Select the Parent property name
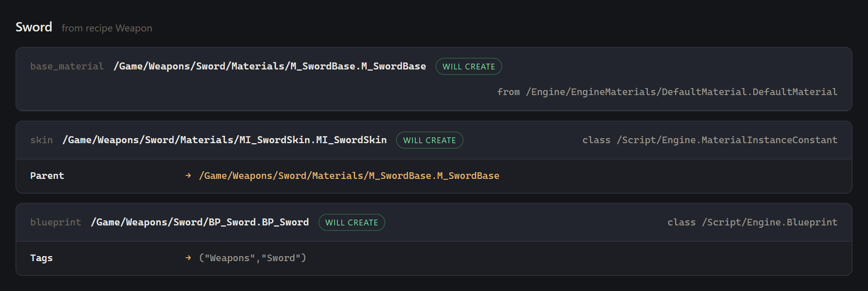The width and height of the screenshot is (868, 291). tap(47, 176)
